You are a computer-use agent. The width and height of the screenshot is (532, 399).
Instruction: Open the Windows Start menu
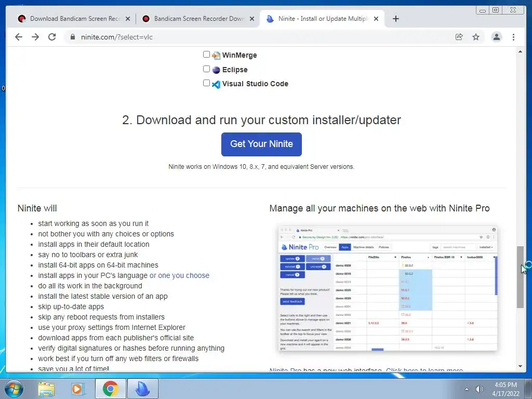pos(14,389)
